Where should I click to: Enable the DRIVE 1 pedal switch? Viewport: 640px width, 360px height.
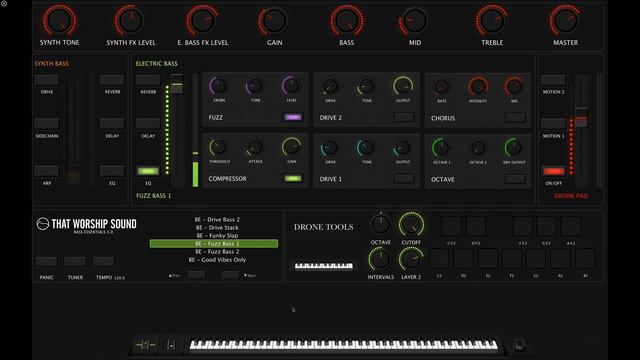[404, 178]
